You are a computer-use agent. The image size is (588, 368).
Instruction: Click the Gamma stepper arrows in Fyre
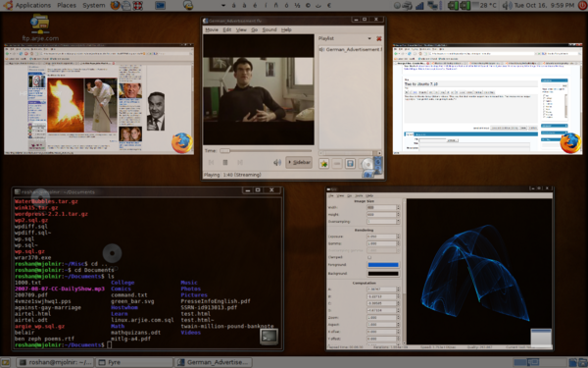coord(398,243)
